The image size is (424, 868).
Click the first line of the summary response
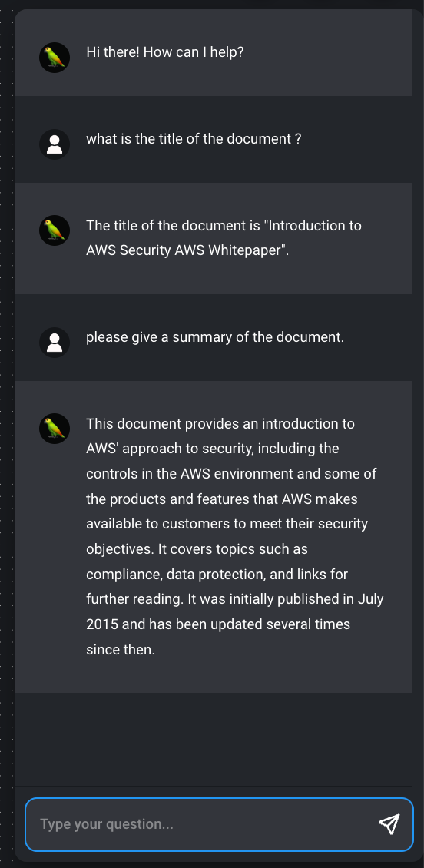tap(220, 423)
